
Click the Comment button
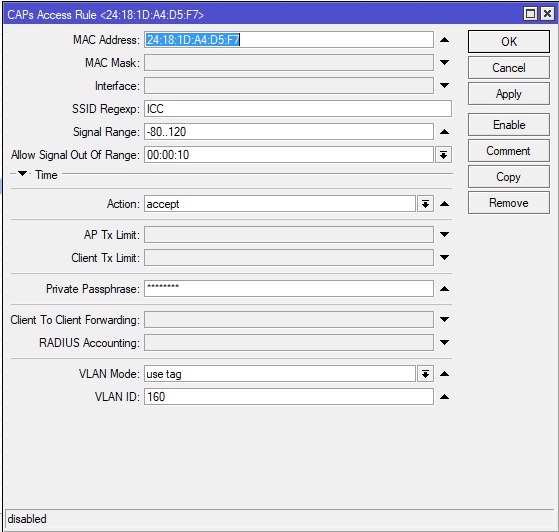(x=509, y=151)
